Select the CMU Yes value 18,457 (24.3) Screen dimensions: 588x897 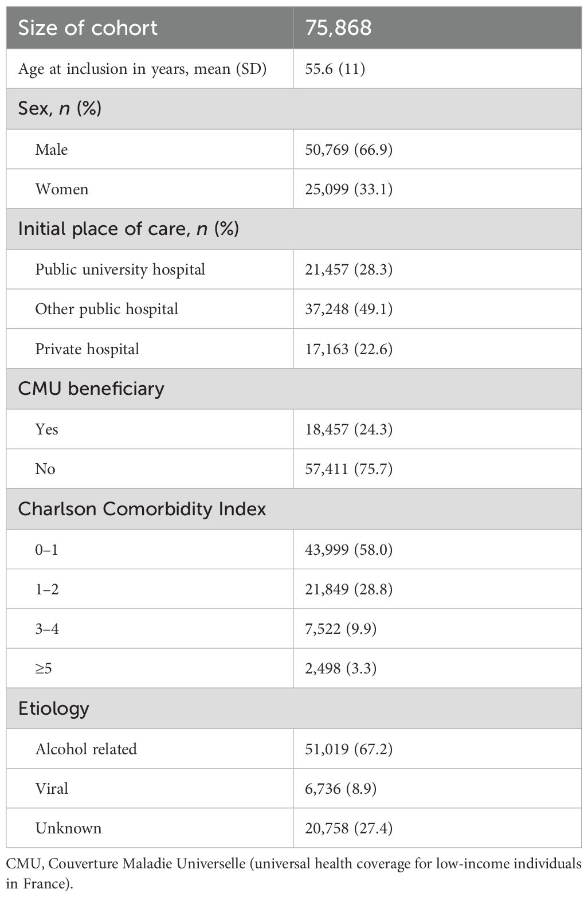(x=348, y=429)
